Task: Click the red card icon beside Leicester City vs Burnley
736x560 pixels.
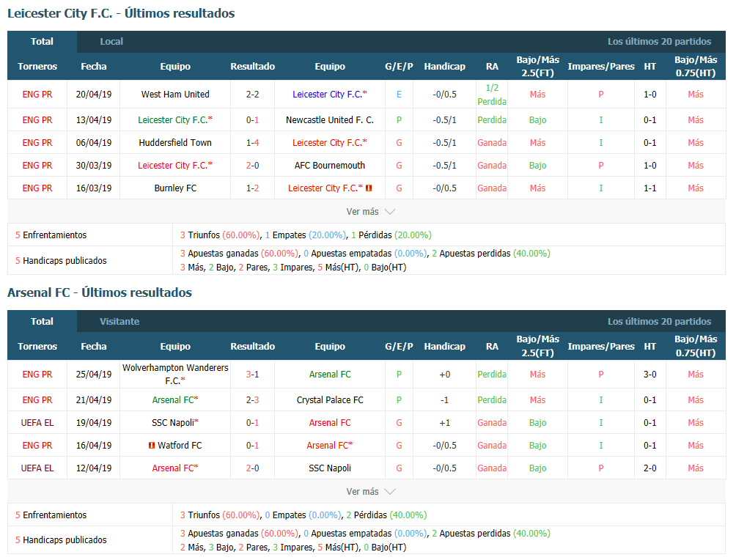Action: click(x=369, y=188)
